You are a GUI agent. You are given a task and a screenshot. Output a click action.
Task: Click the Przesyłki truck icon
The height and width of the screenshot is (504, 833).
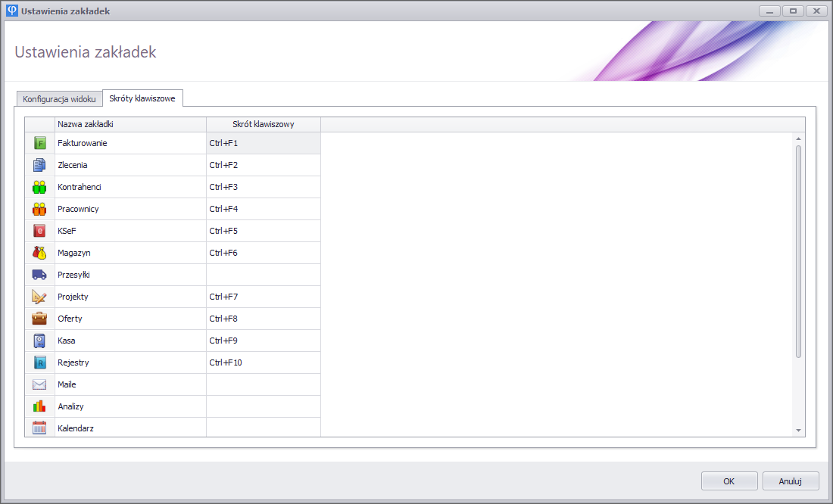[x=40, y=275]
